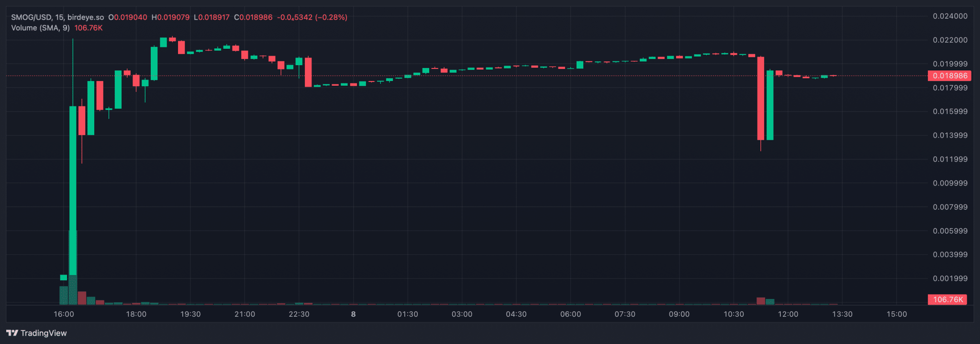Click the 07:30 time axis label
The width and height of the screenshot is (980, 344).
click(x=625, y=314)
